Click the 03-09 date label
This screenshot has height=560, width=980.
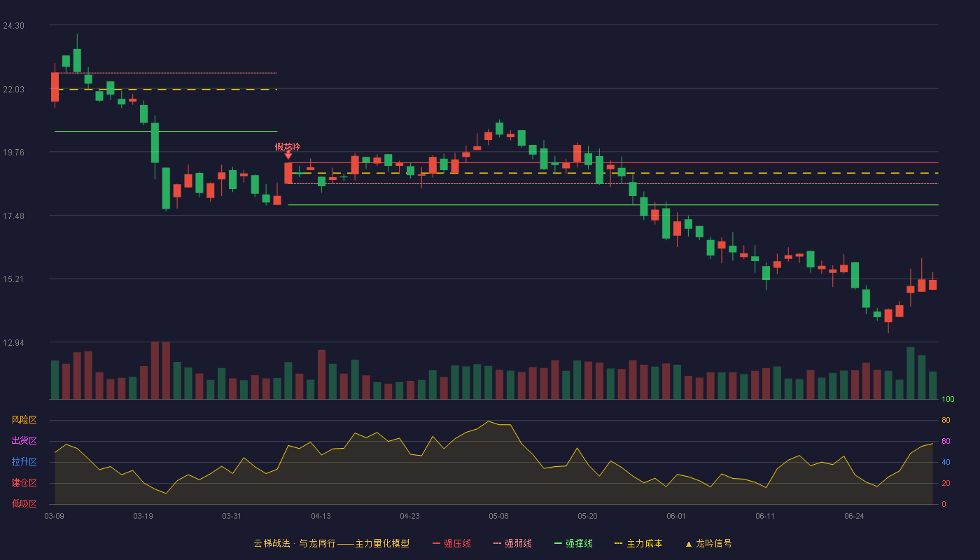[54, 516]
